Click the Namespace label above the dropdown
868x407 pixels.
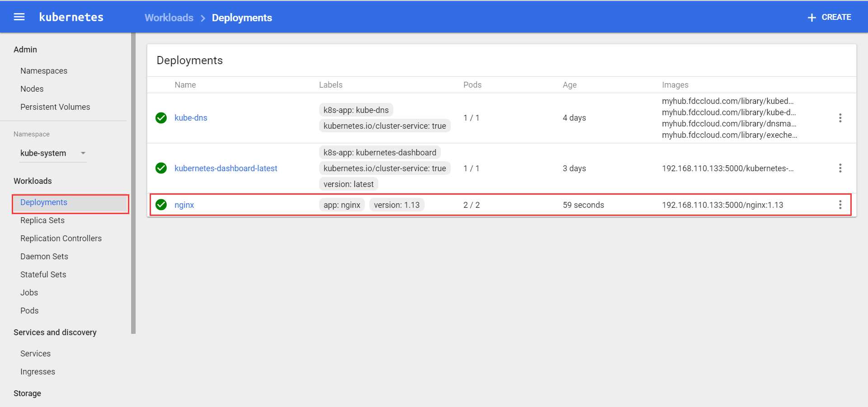pyautogui.click(x=32, y=134)
